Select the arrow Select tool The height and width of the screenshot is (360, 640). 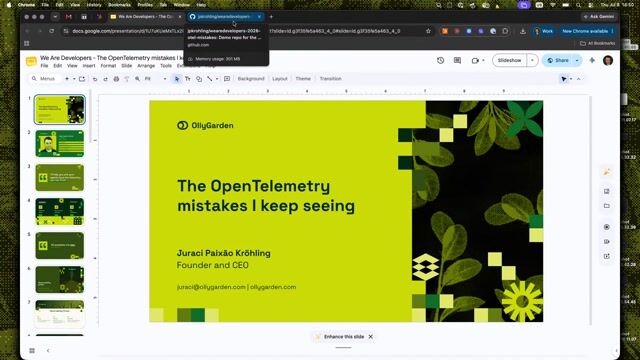tap(177, 79)
